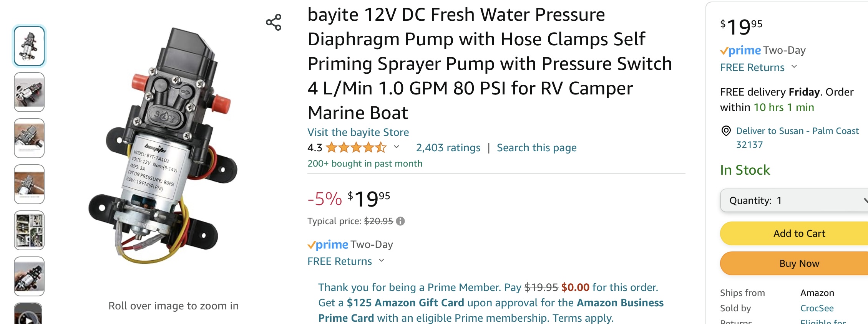Select the second product thumbnail image
Viewport: 868px width, 324px height.
pyautogui.click(x=29, y=92)
